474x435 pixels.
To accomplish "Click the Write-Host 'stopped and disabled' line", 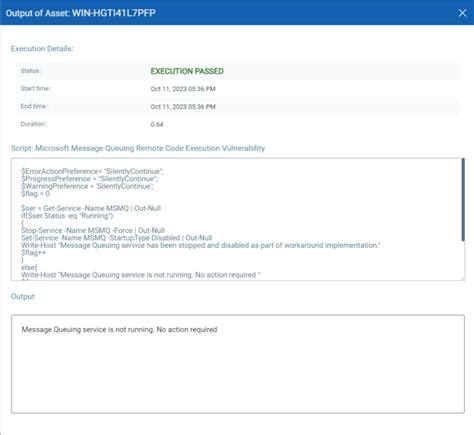I will pyautogui.click(x=201, y=245).
